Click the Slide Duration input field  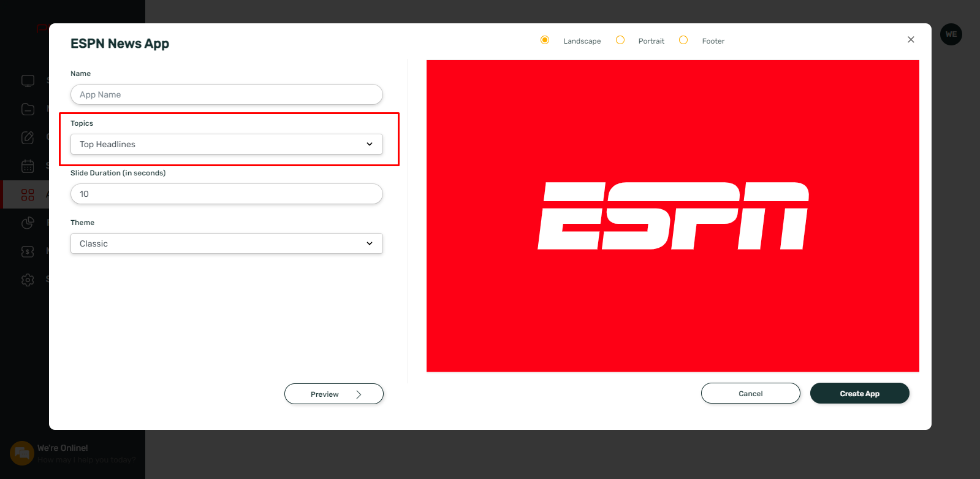click(227, 194)
